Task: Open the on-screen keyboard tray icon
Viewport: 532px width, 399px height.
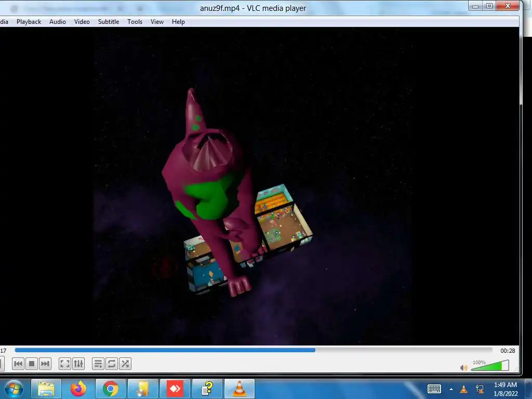Action: (434, 389)
